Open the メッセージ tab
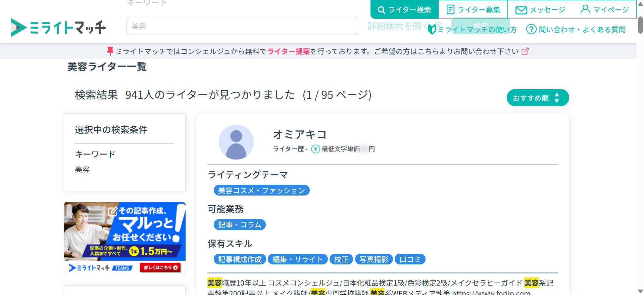 [x=540, y=10]
